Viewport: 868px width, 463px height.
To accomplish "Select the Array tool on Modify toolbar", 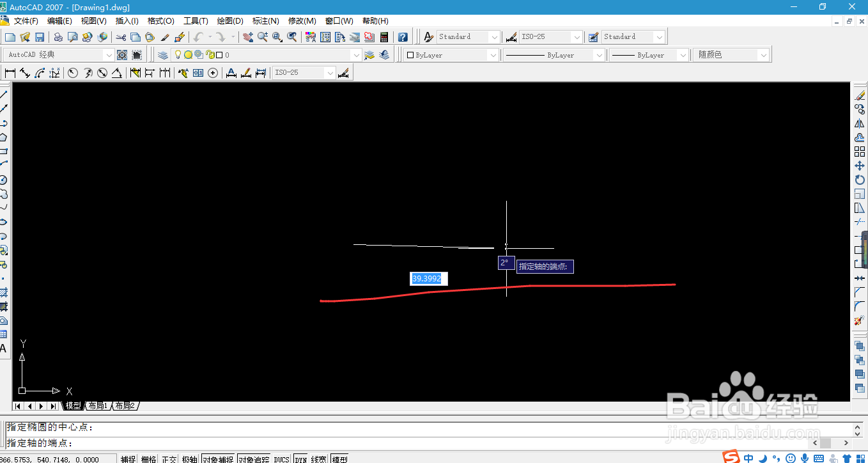I will (860, 152).
